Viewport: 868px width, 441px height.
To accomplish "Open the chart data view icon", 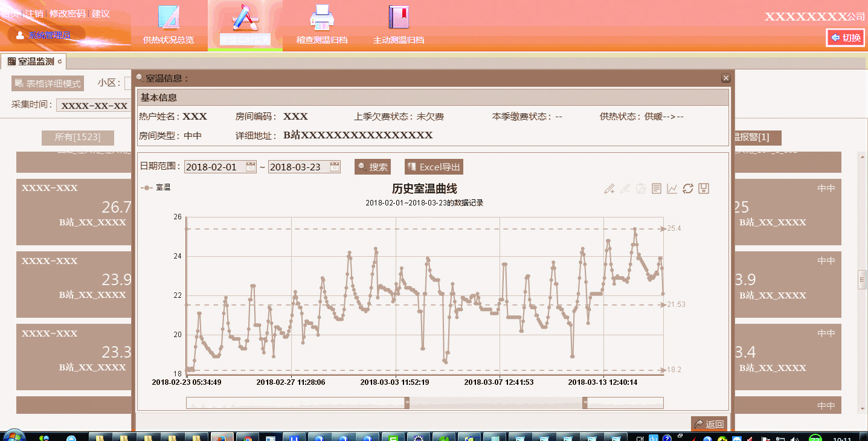I will [657, 189].
